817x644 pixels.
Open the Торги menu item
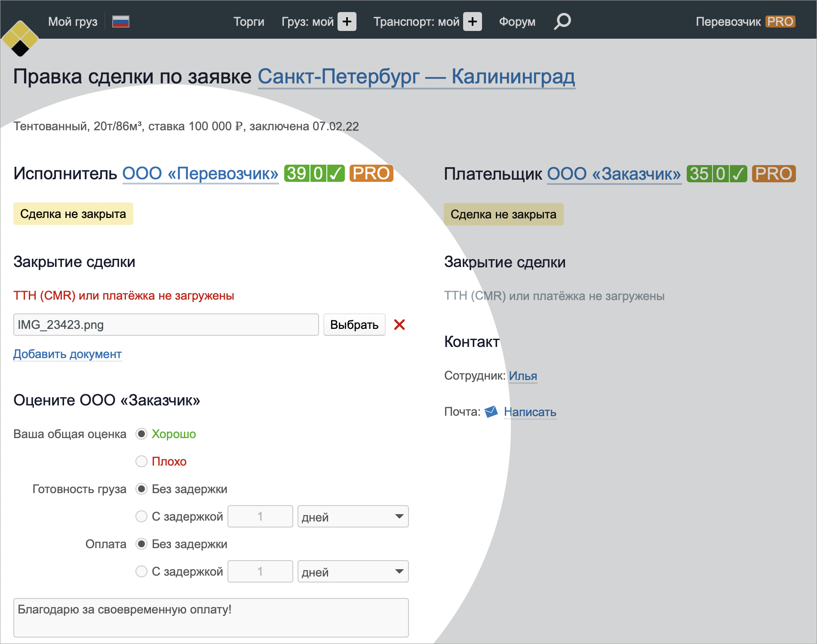pos(249,21)
